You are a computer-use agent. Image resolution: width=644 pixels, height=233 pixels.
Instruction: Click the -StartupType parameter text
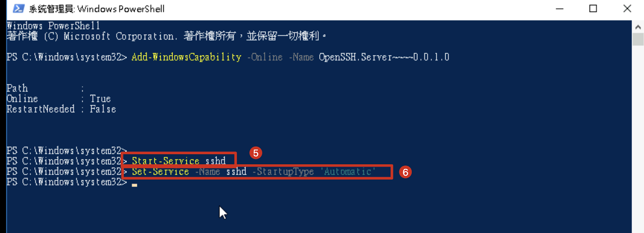click(283, 172)
